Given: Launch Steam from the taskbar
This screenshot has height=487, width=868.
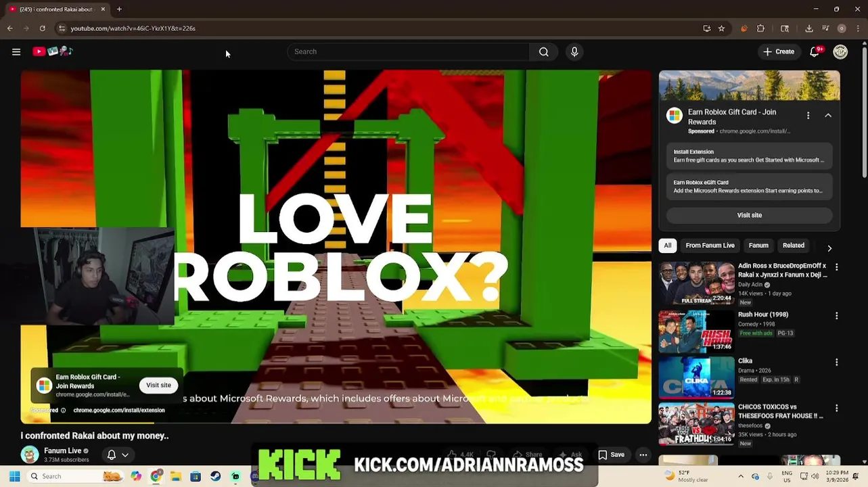Looking at the screenshot, I should coord(215,476).
